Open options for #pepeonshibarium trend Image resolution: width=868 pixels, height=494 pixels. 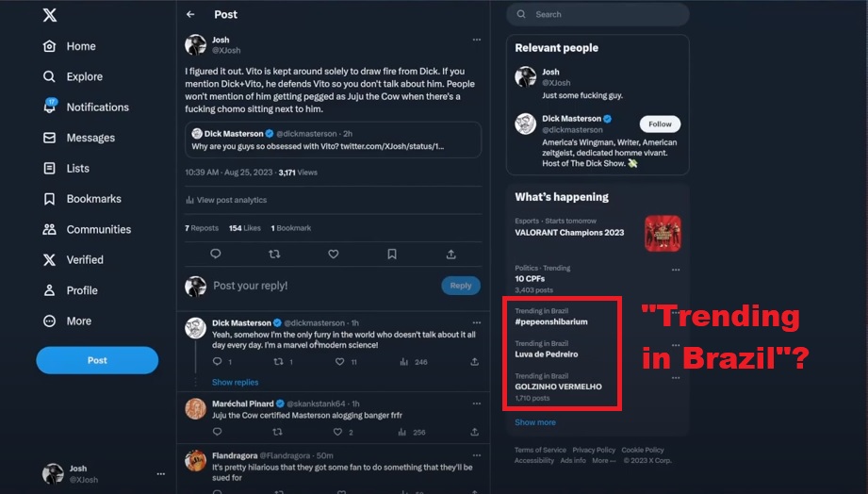(x=675, y=311)
